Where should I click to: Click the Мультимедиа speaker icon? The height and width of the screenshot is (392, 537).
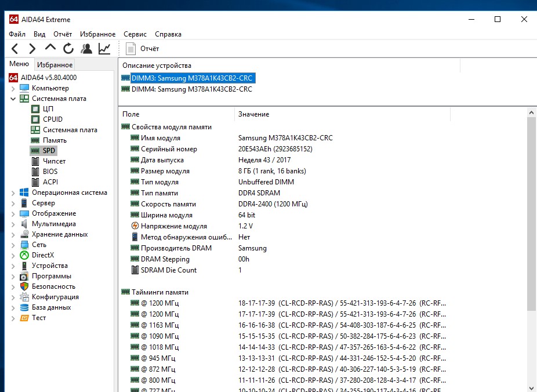tap(24, 224)
